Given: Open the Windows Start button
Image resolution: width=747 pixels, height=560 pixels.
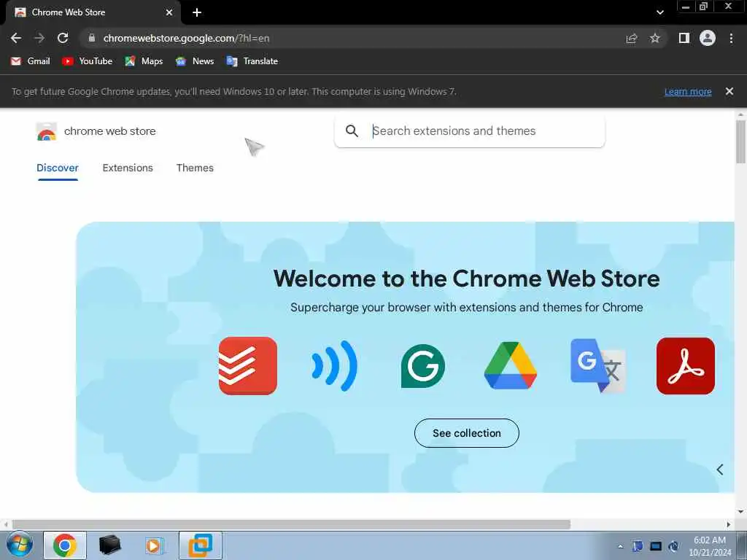Looking at the screenshot, I should pos(20,545).
